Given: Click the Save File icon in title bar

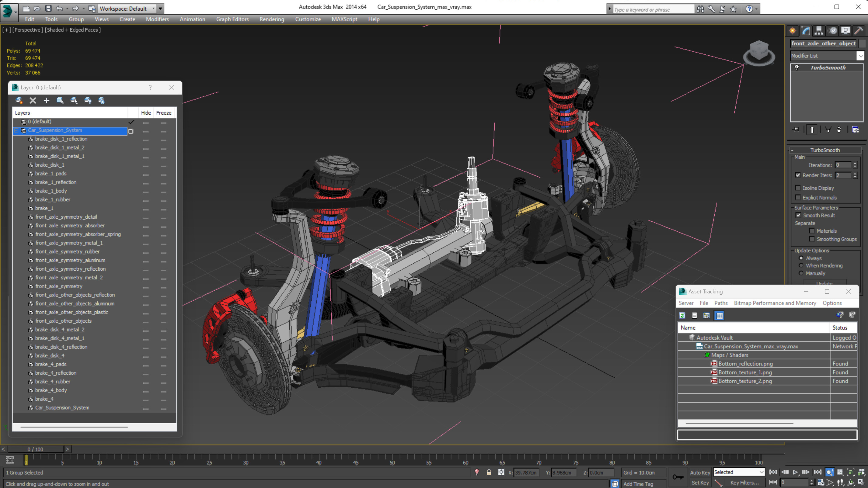Looking at the screenshot, I should click(x=48, y=9).
